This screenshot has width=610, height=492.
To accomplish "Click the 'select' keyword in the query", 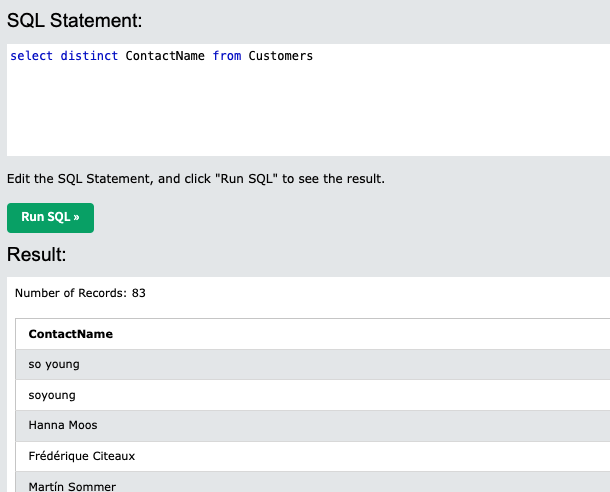I will coord(32,56).
